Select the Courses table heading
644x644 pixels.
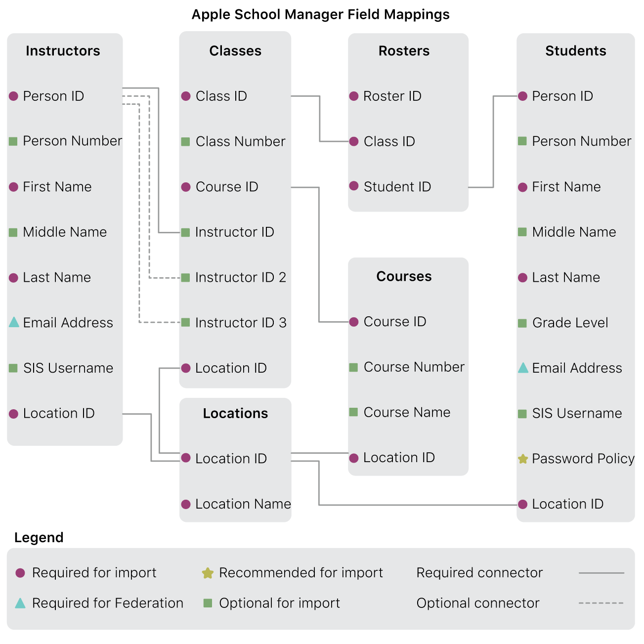coord(404,276)
